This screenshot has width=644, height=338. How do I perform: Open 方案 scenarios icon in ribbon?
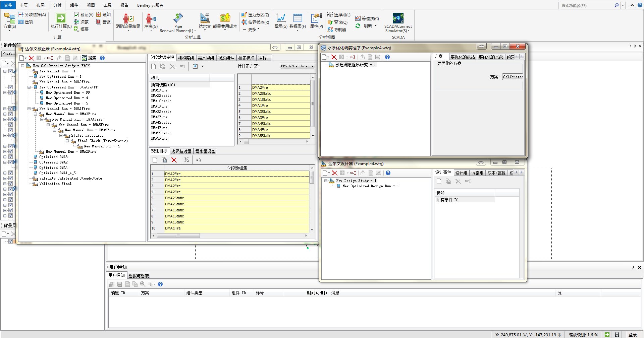coord(9,18)
